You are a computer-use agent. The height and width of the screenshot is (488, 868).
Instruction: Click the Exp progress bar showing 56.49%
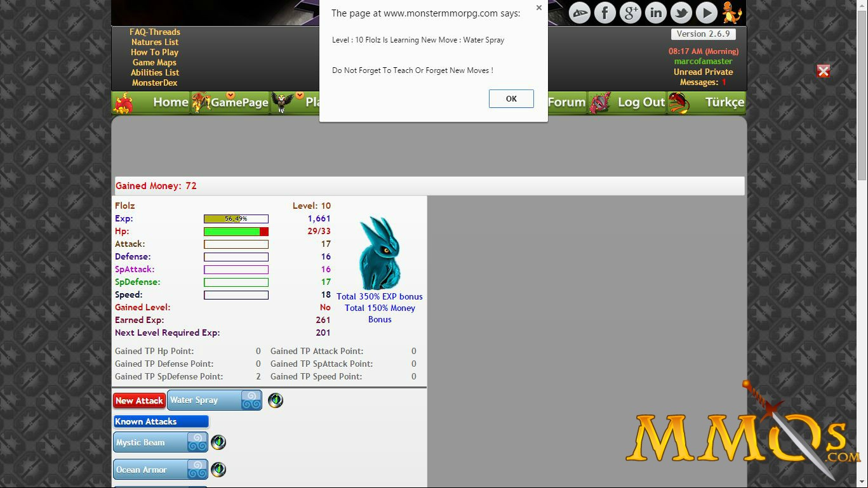click(x=236, y=219)
